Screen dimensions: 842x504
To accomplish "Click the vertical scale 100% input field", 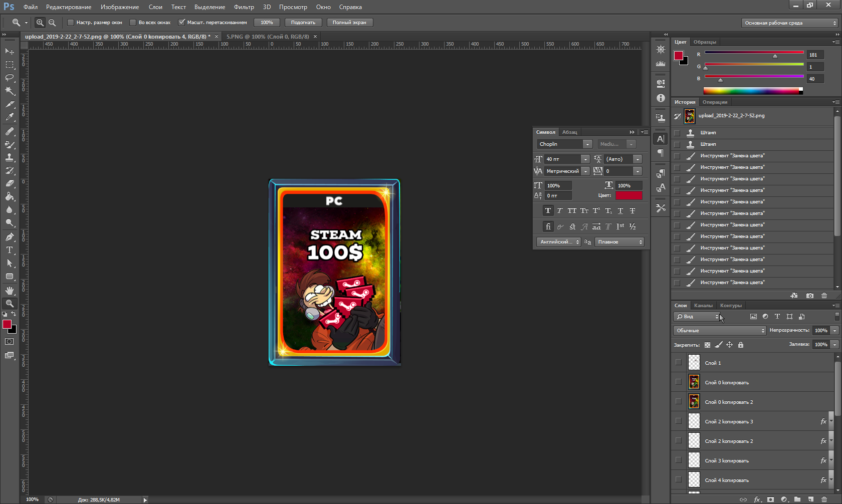I will (558, 186).
